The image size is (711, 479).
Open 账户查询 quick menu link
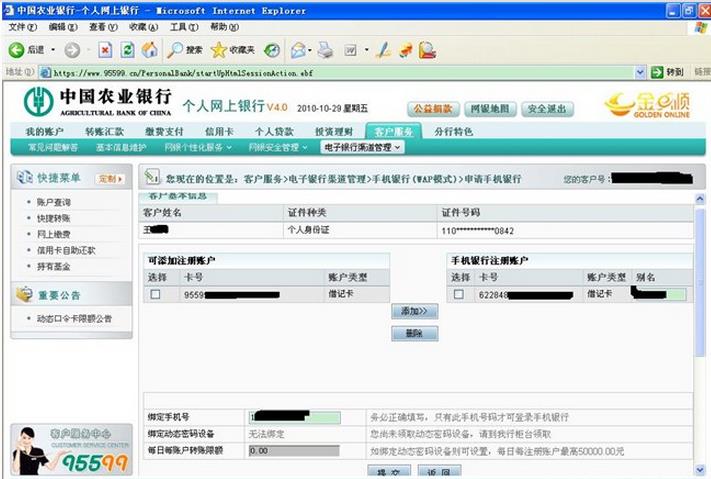[54, 202]
